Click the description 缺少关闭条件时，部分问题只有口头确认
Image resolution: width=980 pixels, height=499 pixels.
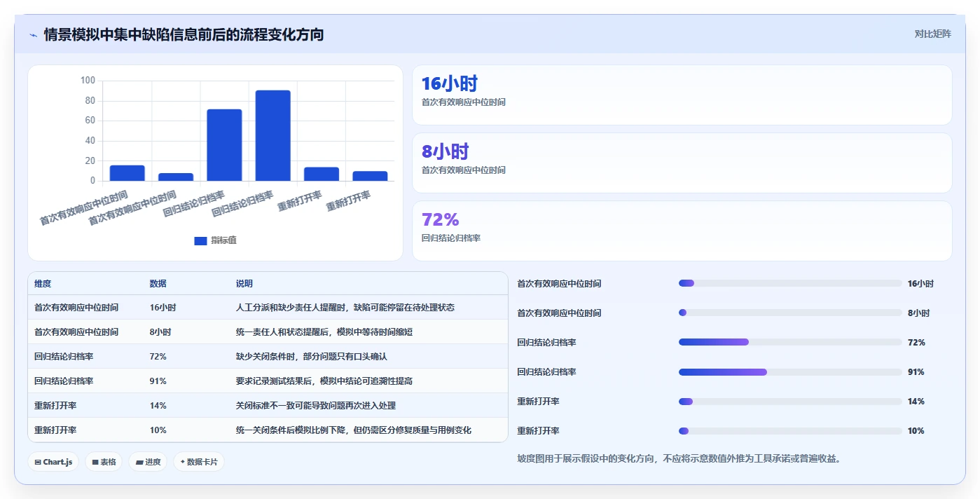(312, 357)
